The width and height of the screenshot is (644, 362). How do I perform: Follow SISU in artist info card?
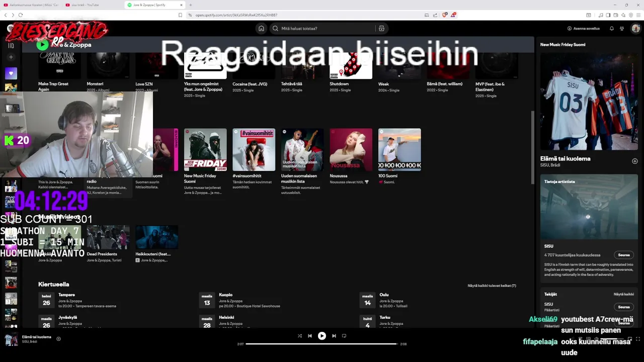(x=624, y=255)
